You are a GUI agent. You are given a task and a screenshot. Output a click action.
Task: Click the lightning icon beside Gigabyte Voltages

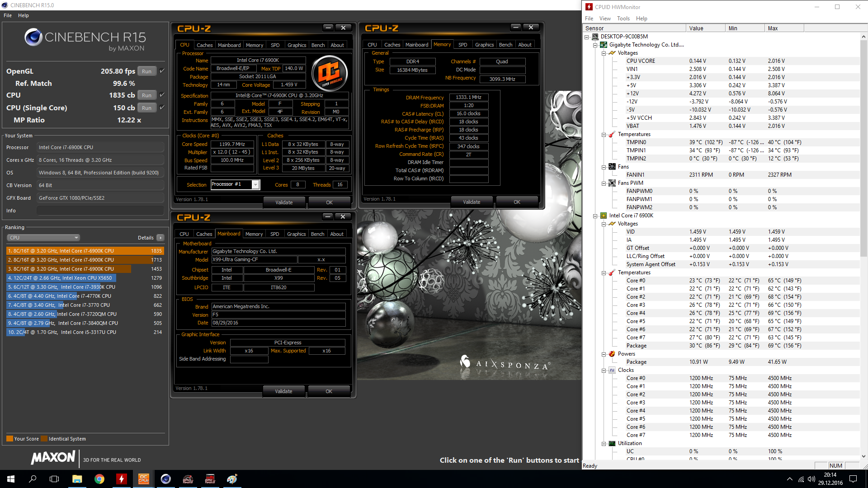pos(612,53)
